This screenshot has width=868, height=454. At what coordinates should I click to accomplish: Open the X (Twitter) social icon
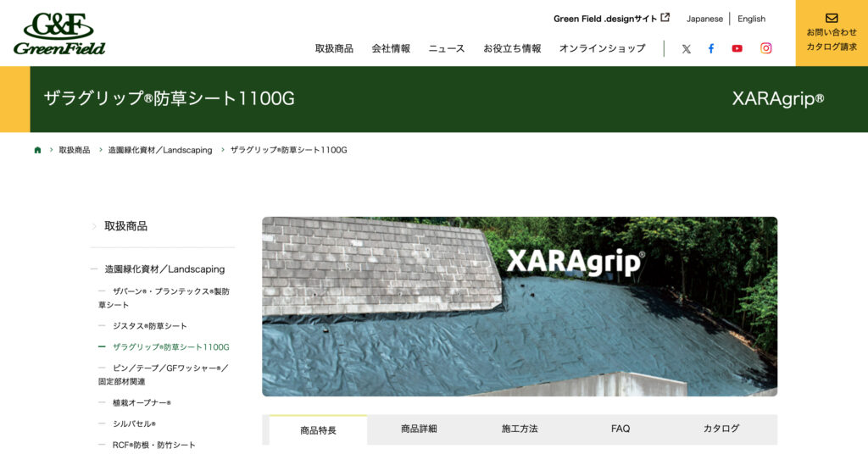pyautogui.click(x=686, y=48)
